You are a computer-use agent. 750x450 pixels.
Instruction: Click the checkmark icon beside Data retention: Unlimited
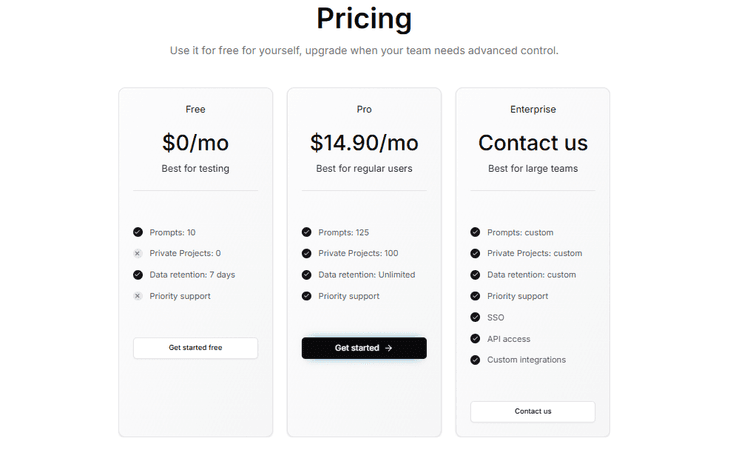click(x=307, y=274)
